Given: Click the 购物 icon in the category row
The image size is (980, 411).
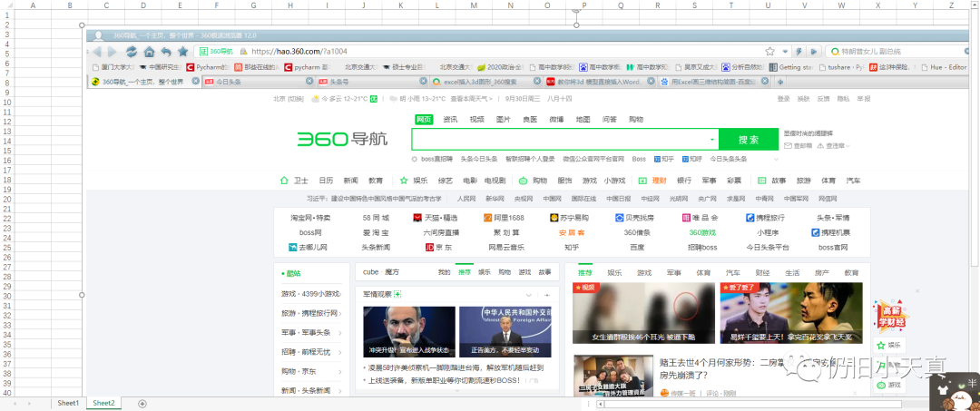Looking at the screenshot, I should coord(524,181).
